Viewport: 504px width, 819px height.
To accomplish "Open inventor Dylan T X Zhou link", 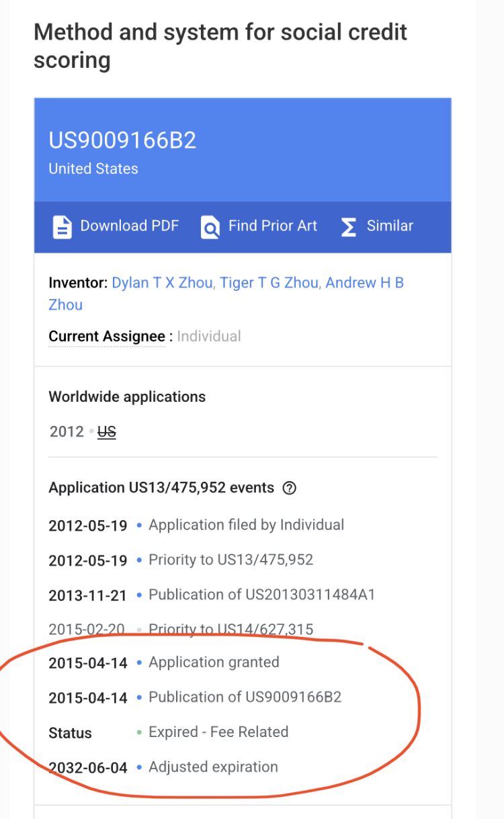I will [163, 283].
